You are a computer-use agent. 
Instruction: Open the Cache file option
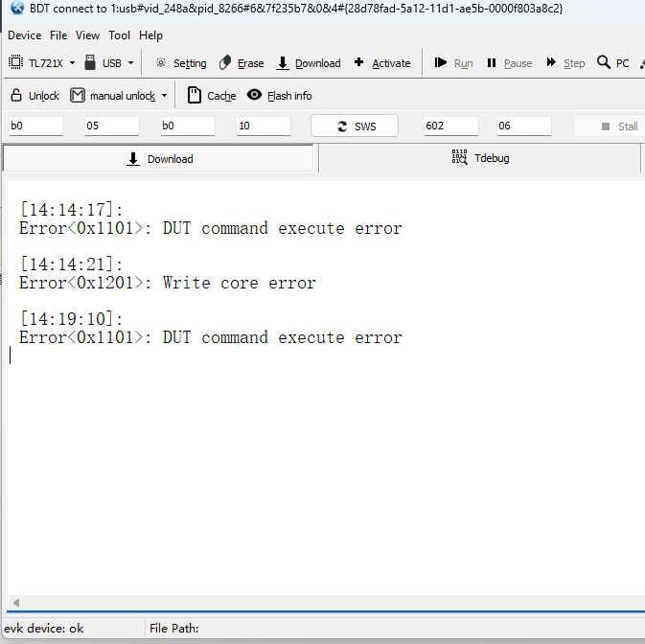[195, 96]
